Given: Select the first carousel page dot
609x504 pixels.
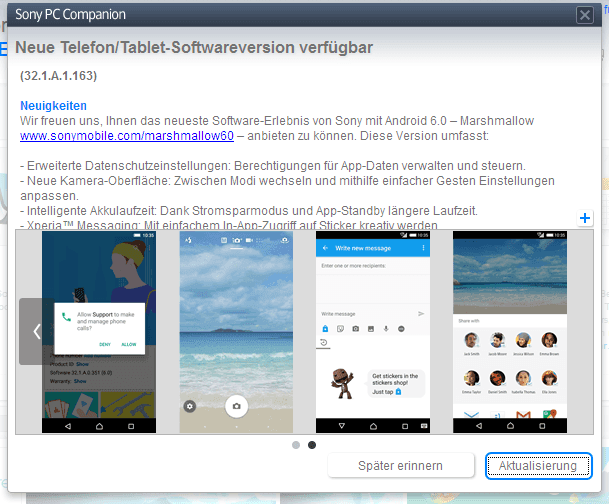Looking at the screenshot, I should pos(296,445).
